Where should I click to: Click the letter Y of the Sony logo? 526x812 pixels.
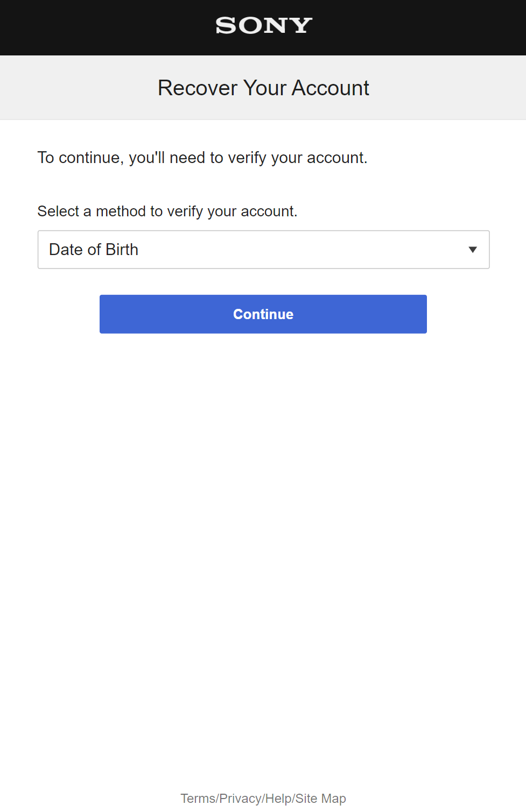click(301, 25)
